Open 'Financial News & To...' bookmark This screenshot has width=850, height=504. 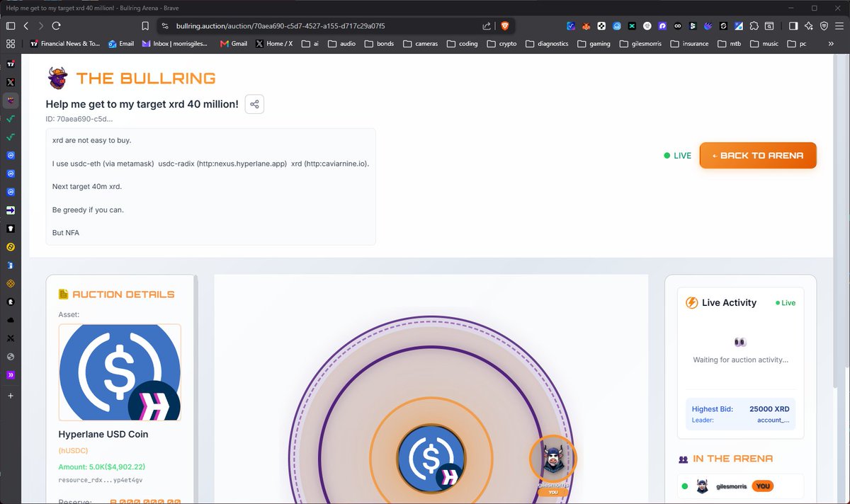point(64,43)
